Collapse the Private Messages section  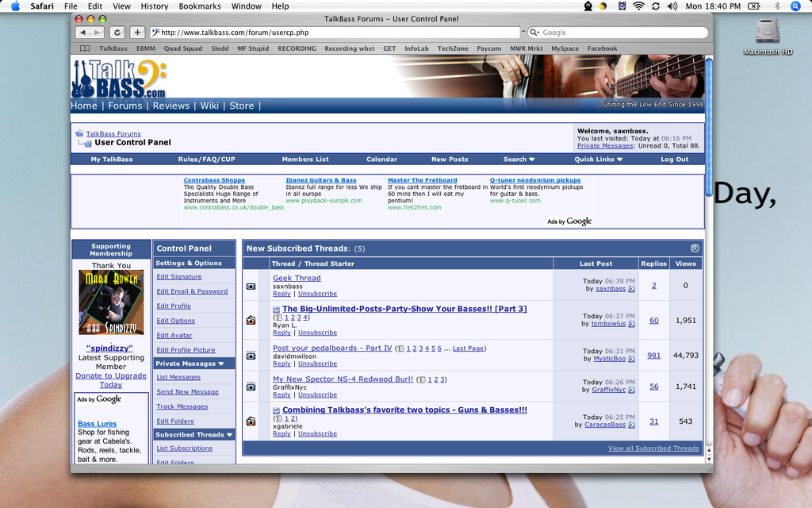click(x=221, y=364)
